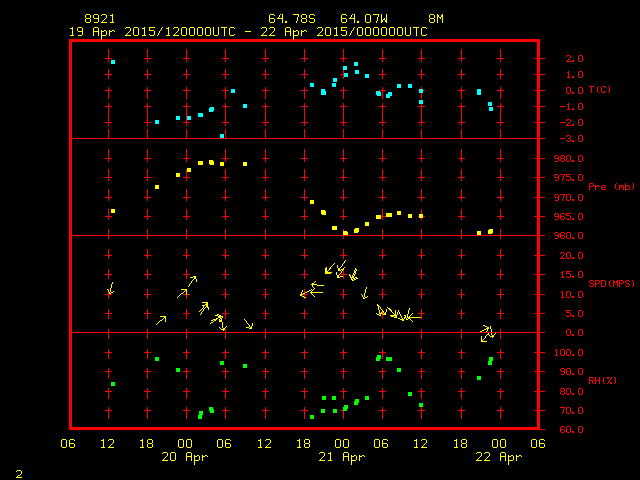This screenshot has width=640, height=480.
Task: Click the "60.0" humidity tick value
Action: (x=571, y=430)
